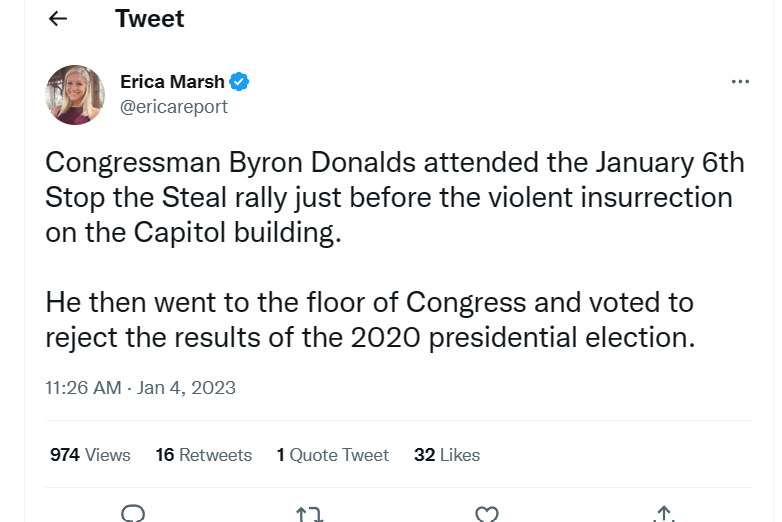
Task: Show the 32 Likes list
Action: click(x=447, y=455)
